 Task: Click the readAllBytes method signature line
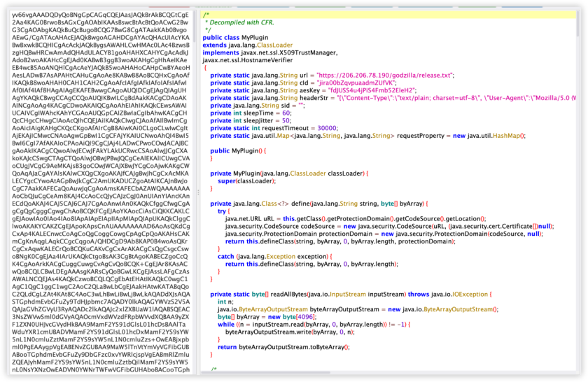(351, 295)
